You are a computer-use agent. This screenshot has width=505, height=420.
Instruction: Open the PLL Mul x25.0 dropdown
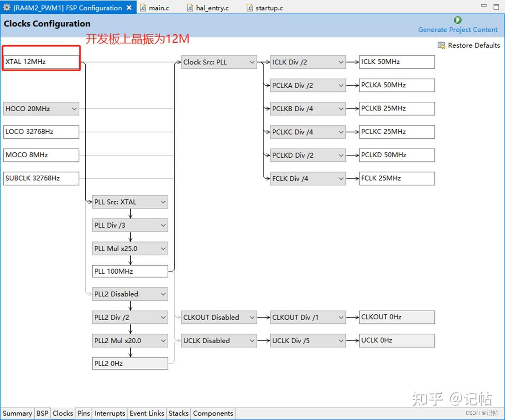[x=163, y=248]
